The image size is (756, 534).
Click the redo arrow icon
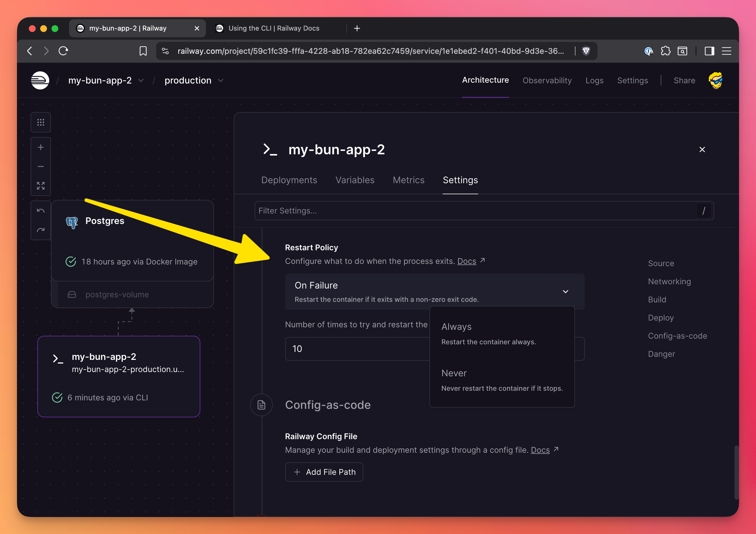(40, 230)
